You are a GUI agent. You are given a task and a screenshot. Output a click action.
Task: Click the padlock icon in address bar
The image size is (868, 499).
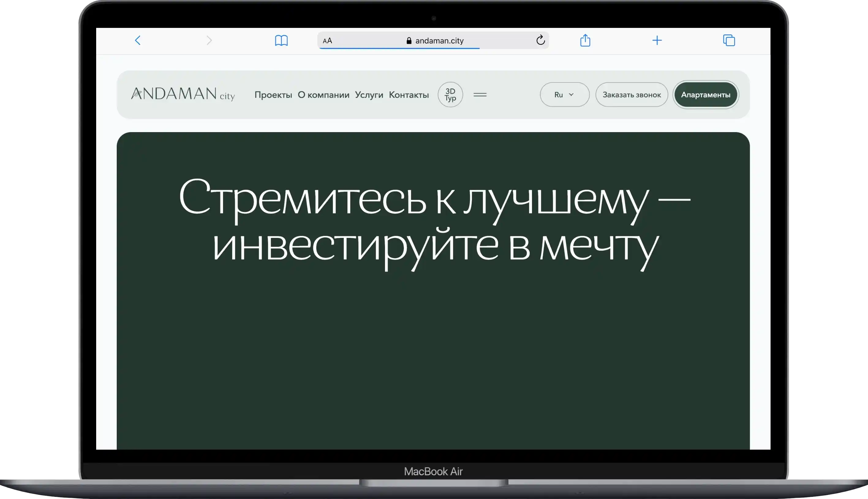(x=409, y=41)
